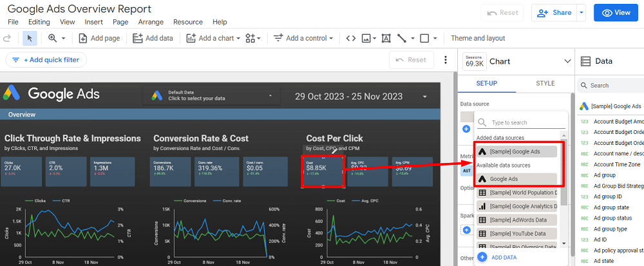644x266 pixels.
Task: Click the scorecard chart type icon showing 69.3K
Action: coord(474,61)
